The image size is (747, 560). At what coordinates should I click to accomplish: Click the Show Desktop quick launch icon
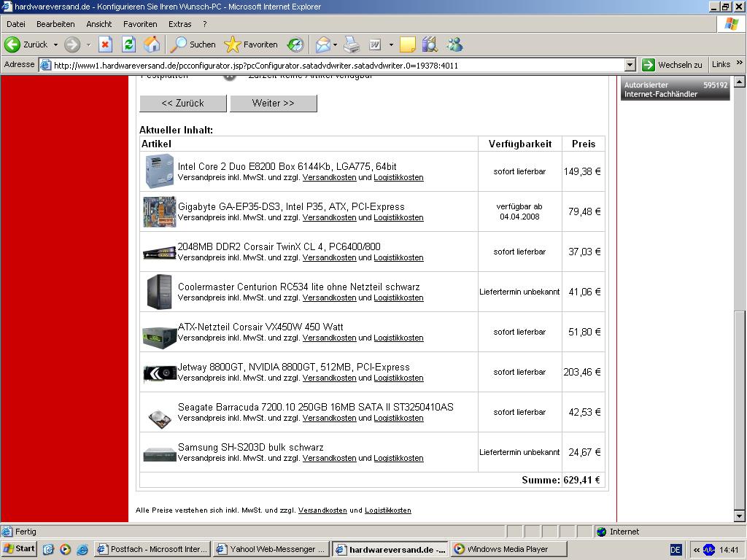[x=48, y=550]
